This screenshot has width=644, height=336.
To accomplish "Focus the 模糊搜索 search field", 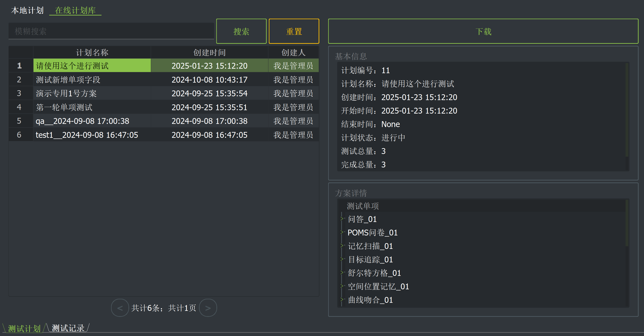I will [111, 31].
